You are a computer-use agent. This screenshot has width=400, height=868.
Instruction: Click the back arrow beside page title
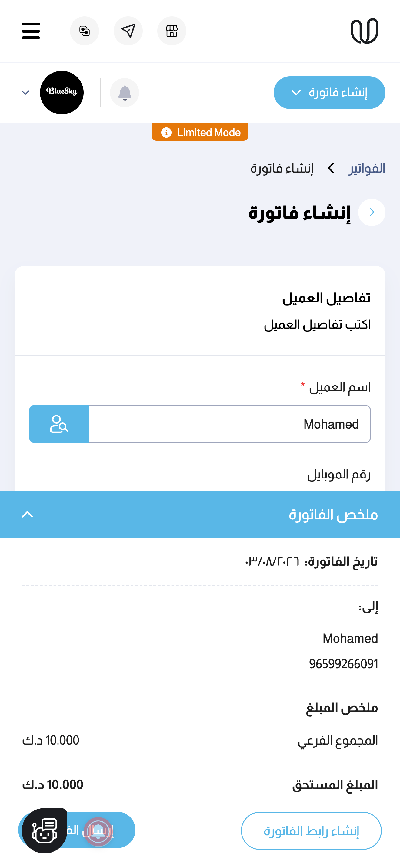(x=372, y=212)
